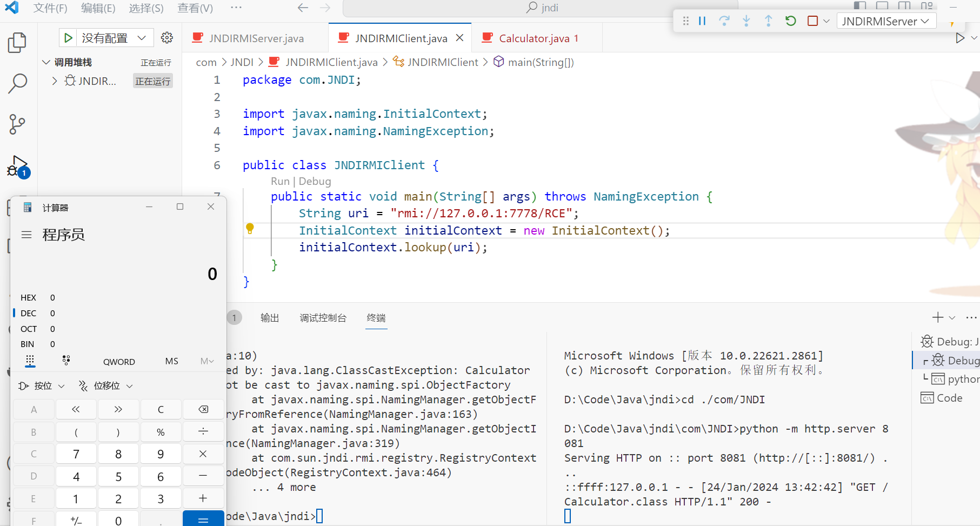
Task: Expand the JNDIR... call stack thread
Action: 55,81
